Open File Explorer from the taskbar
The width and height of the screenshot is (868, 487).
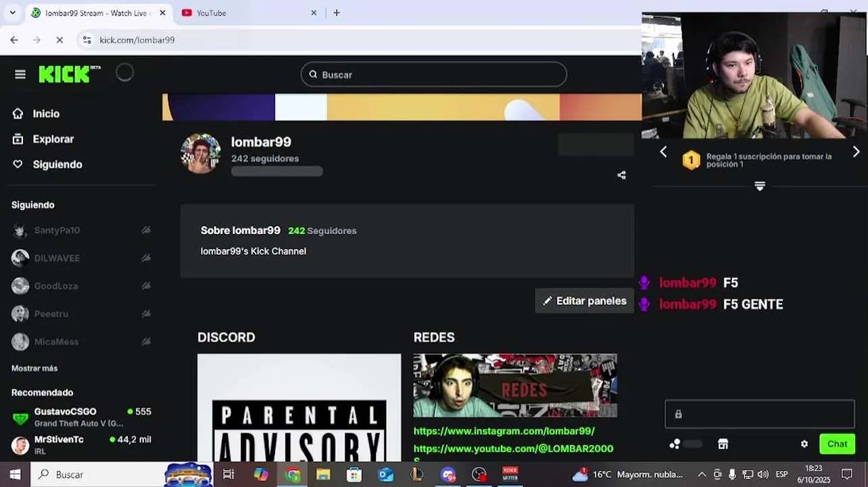pyautogui.click(x=323, y=474)
